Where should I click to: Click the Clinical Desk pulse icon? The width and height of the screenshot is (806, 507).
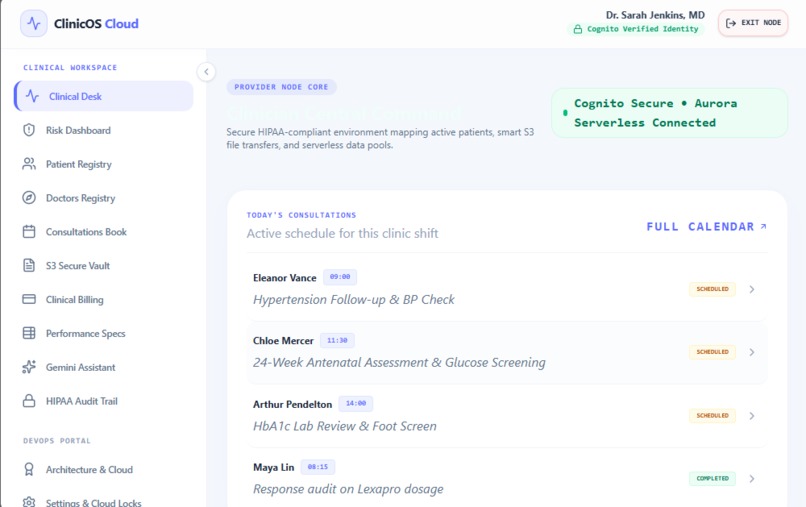pyautogui.click(x=32, y=96)
